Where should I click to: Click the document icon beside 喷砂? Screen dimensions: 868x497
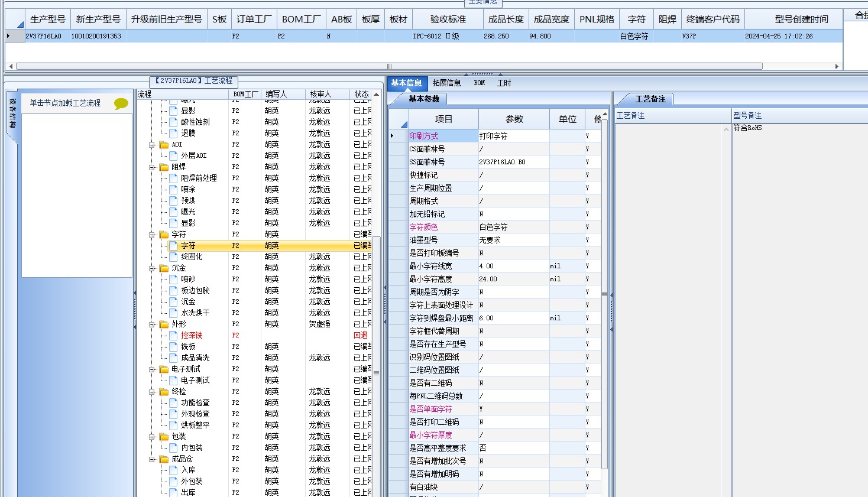pyautogui.click(x=173, y=280)
